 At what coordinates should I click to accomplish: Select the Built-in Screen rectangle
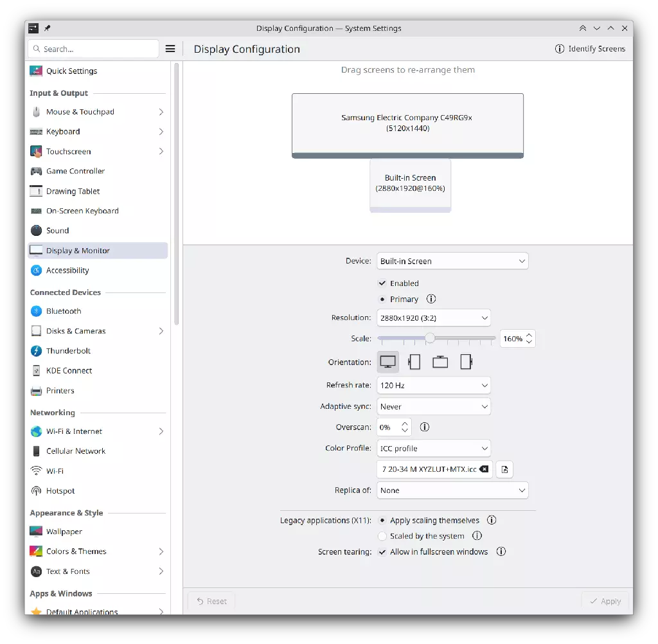click(411, 185)
